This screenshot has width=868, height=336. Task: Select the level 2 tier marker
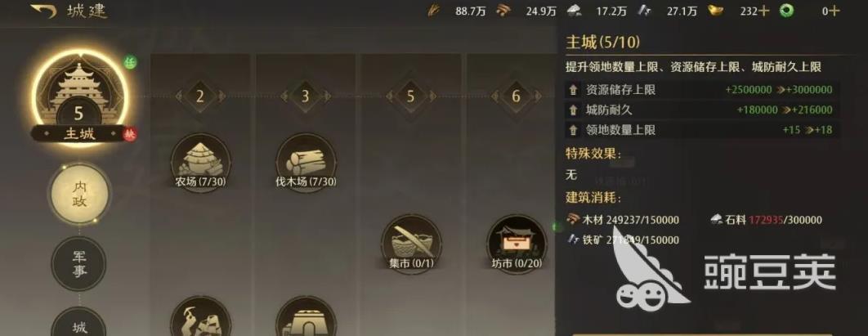tap(200, 96)
